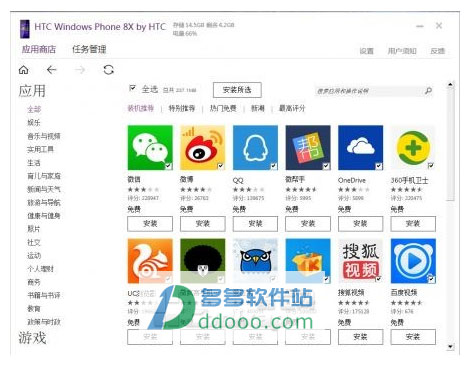Toggle the 全选 select-all checkbox

(x=132, y=88)
